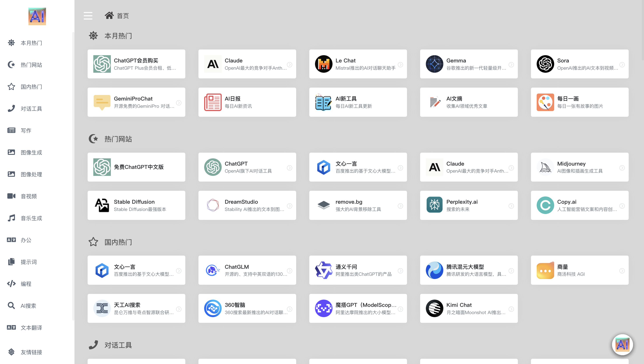Open AI搜索 sidebar category
This screenshot has width=644, height=364.
tap(28, 306)
